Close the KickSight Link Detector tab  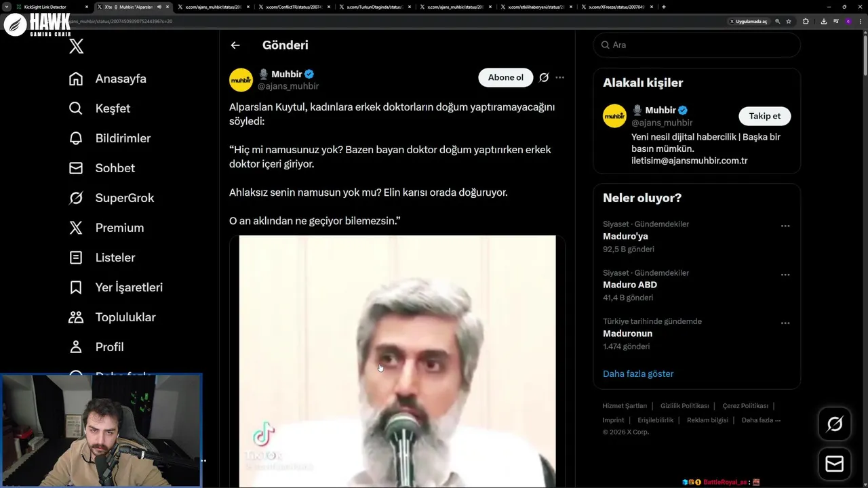[x=87, y=7]
